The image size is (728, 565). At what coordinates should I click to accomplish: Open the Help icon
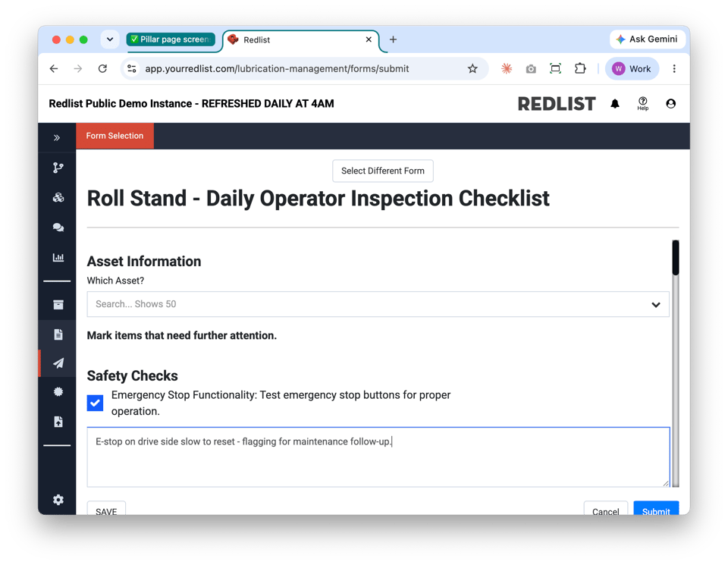(642, 104)
